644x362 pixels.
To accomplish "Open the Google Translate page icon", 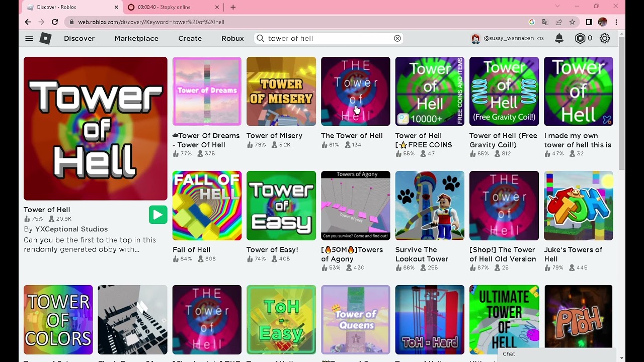I will (x=545, y=22).
